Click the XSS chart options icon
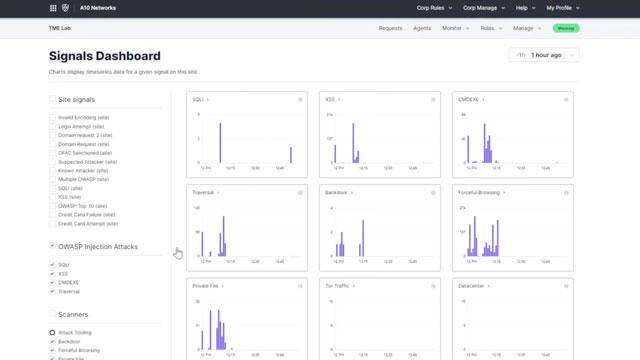This screenshot has width=640, height=360. [x=433, y=100]
